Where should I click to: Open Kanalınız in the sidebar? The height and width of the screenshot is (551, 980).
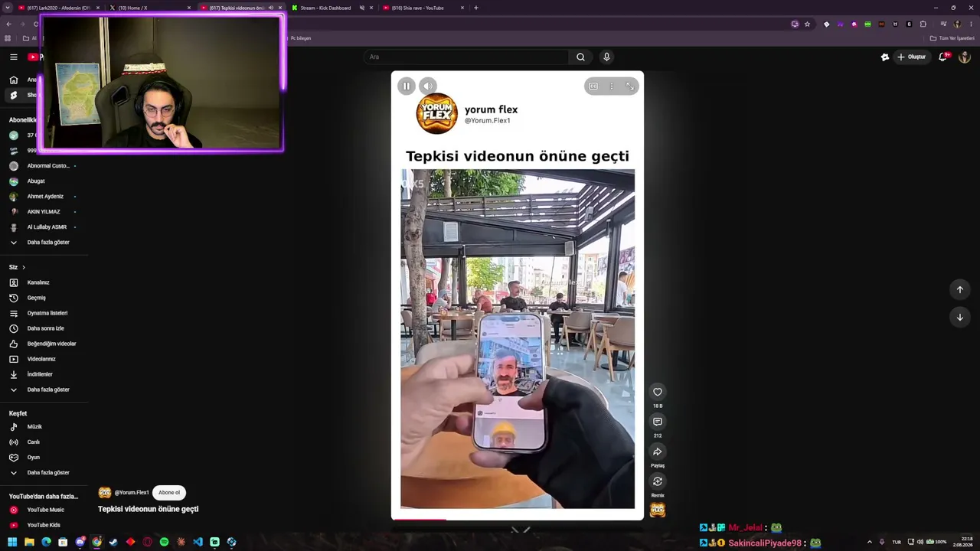[x=38, y=282]
